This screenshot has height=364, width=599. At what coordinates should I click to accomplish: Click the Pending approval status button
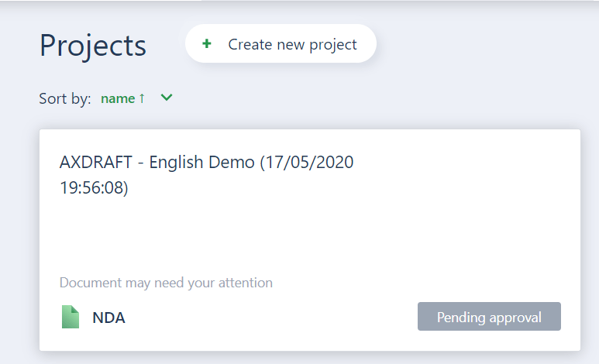click(489, 317)
